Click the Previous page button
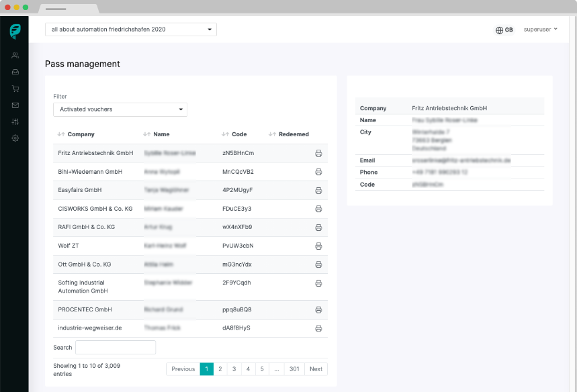The width and height of the screenshot is (577, 392). [183, 369]
